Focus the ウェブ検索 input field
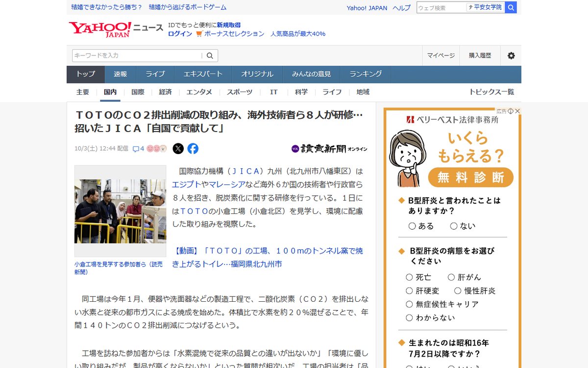Screen dimensions: 588x368 [441, 7]
